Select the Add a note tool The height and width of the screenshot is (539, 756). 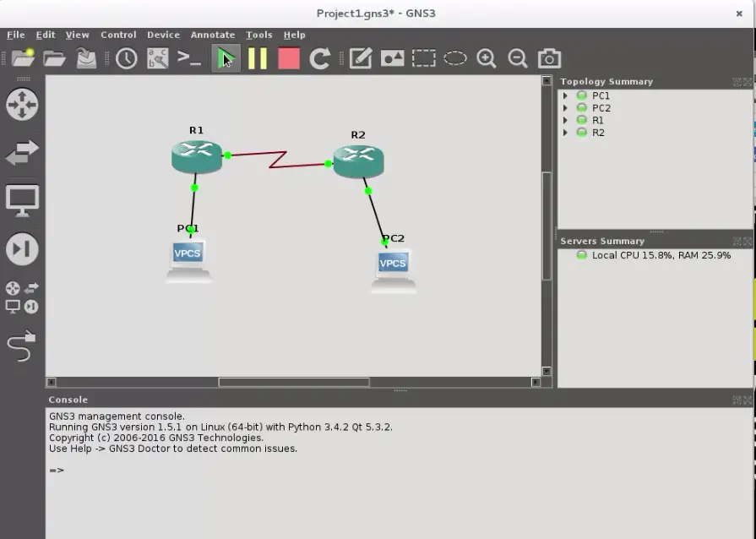coord(361,58)
